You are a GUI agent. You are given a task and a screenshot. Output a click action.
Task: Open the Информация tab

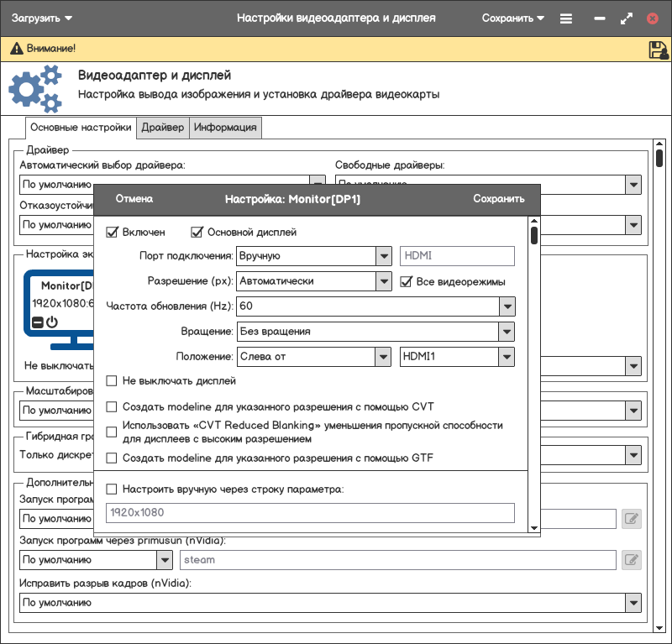pos(224,128)
